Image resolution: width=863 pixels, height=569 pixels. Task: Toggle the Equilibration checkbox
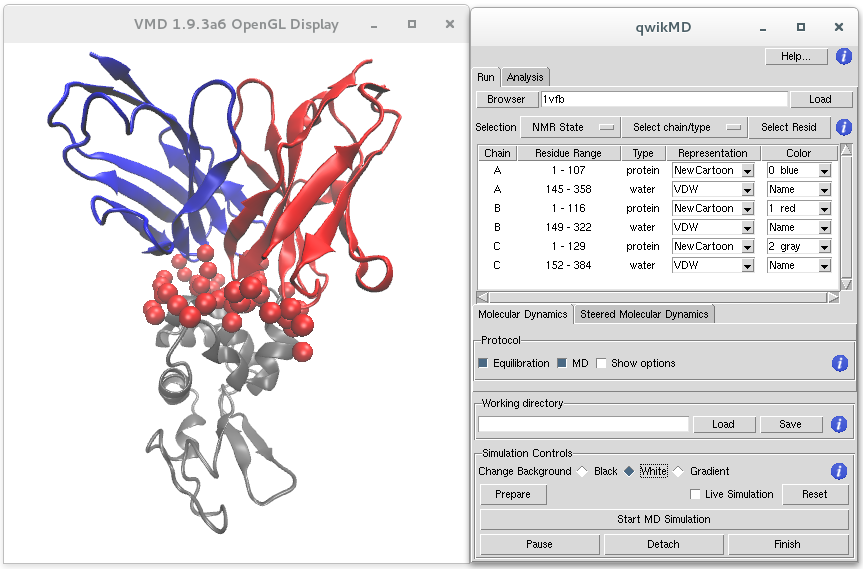(484, 363)
